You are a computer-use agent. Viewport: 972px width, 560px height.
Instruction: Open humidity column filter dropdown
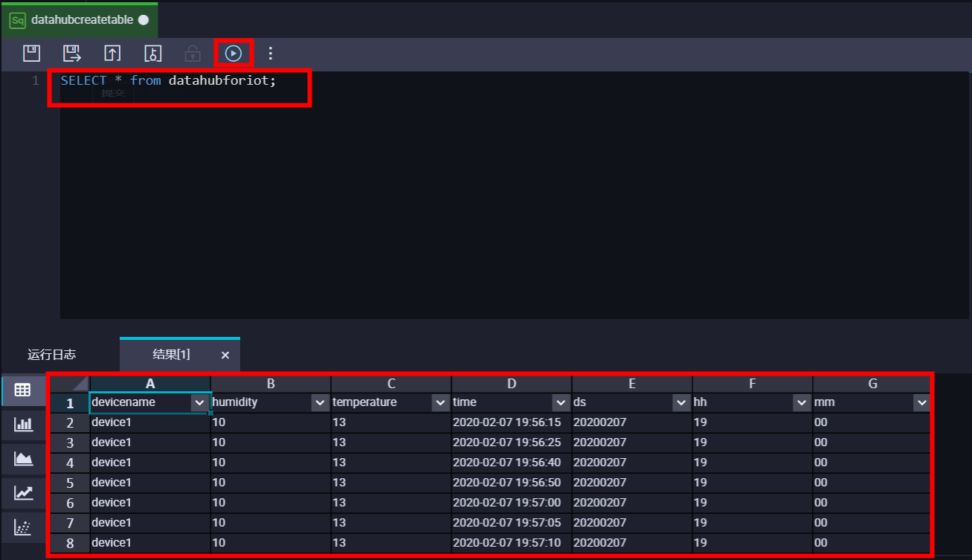coord(320,402)
